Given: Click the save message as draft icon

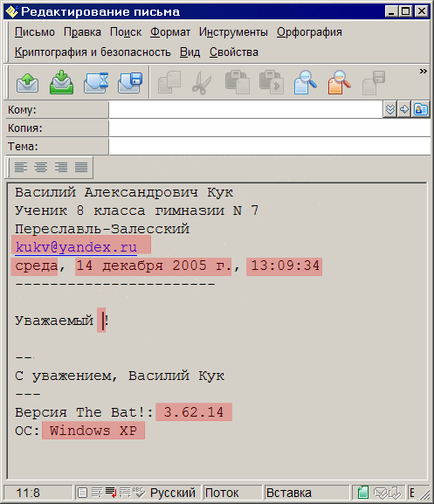Looking at the screenshot, I should click(x=130, y=83).
